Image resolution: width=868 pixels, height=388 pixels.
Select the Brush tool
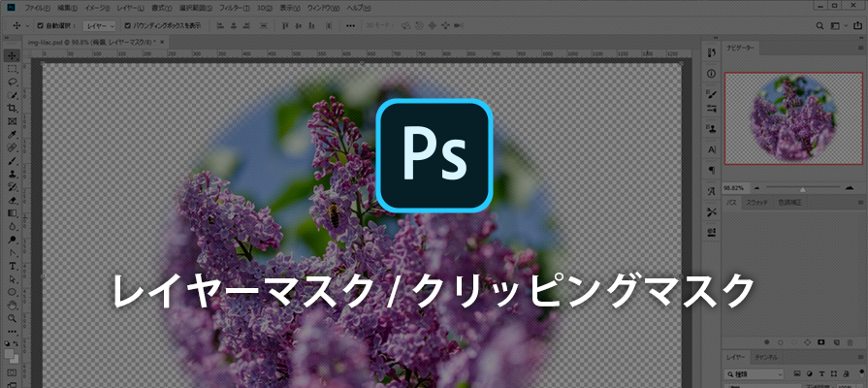[x=13, y=161]
